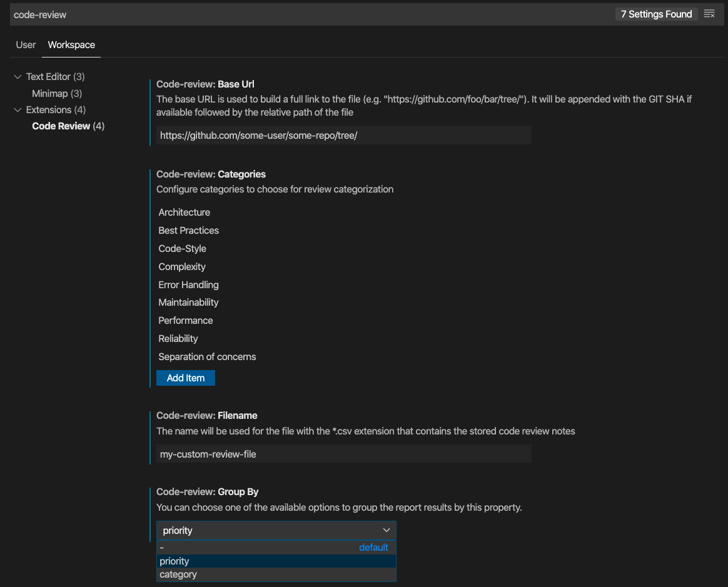This screenshot has width=728, height=587.
Task: Click the Code-review: Filename heading
Action: [x=206, y=415]
